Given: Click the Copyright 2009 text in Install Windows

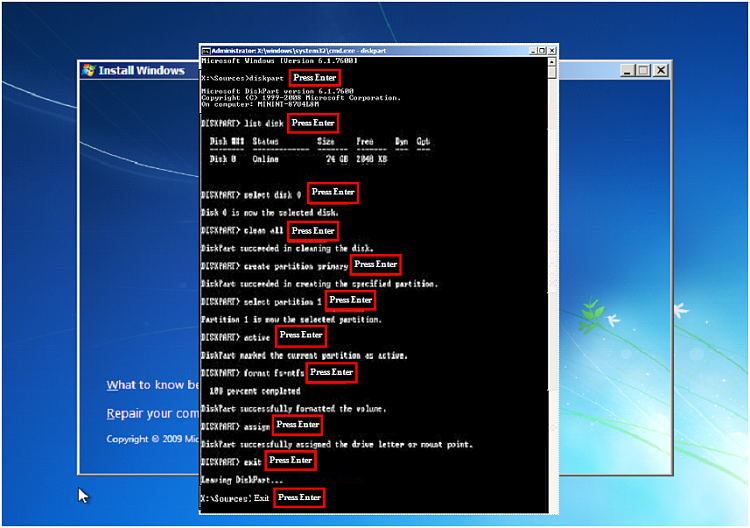Looking at the screenshot, I should click(x=152, y=439).
